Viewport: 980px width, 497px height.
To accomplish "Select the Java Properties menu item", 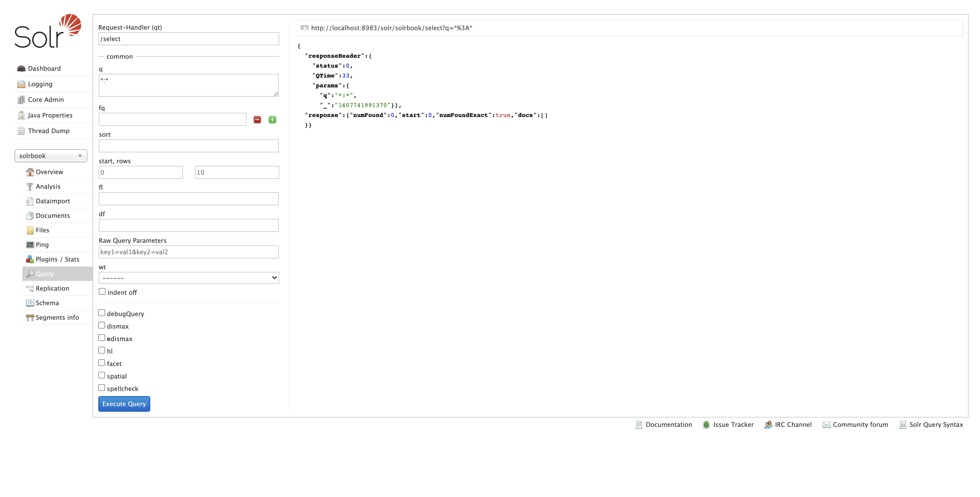I will pos(53,115).
